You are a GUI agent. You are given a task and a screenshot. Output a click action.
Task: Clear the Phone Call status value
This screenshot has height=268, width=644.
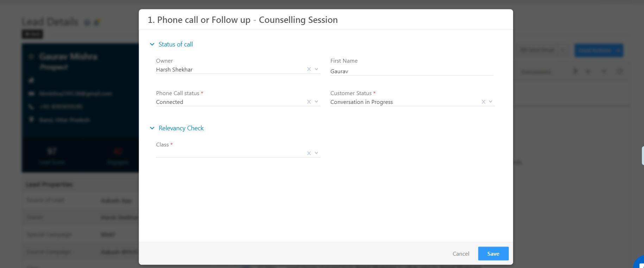(x=309, y=102)
